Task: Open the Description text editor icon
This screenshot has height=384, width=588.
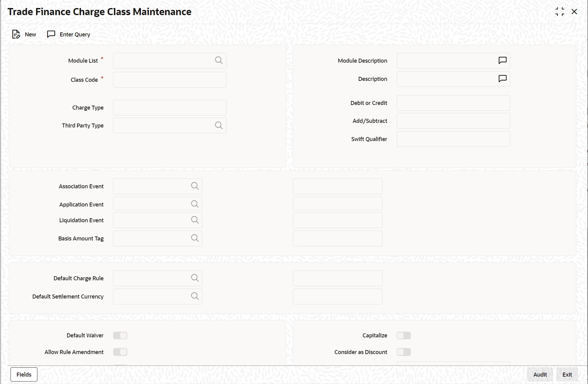Action: pyautogui.click(x=502, y=79)
